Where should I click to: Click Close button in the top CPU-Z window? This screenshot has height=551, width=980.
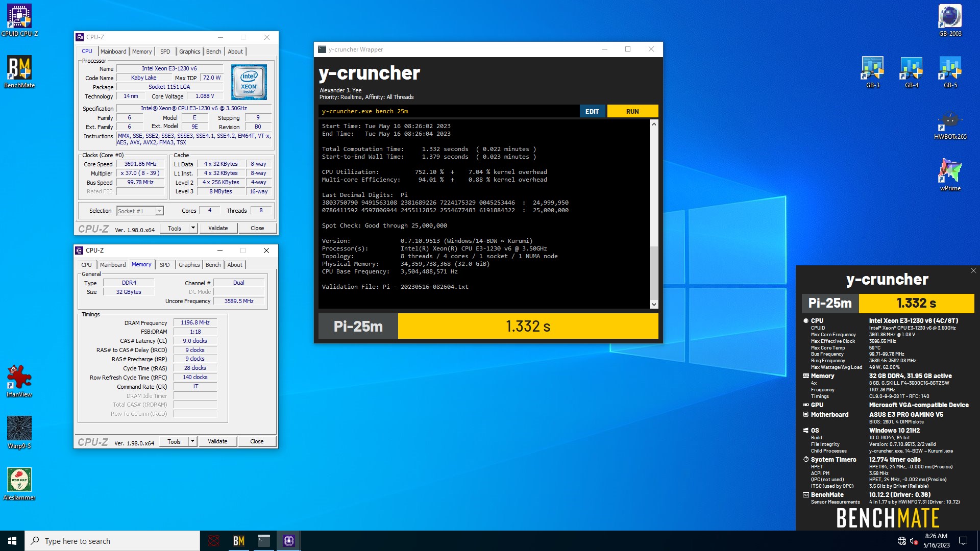pyautogui.click(x=257, y=228)
